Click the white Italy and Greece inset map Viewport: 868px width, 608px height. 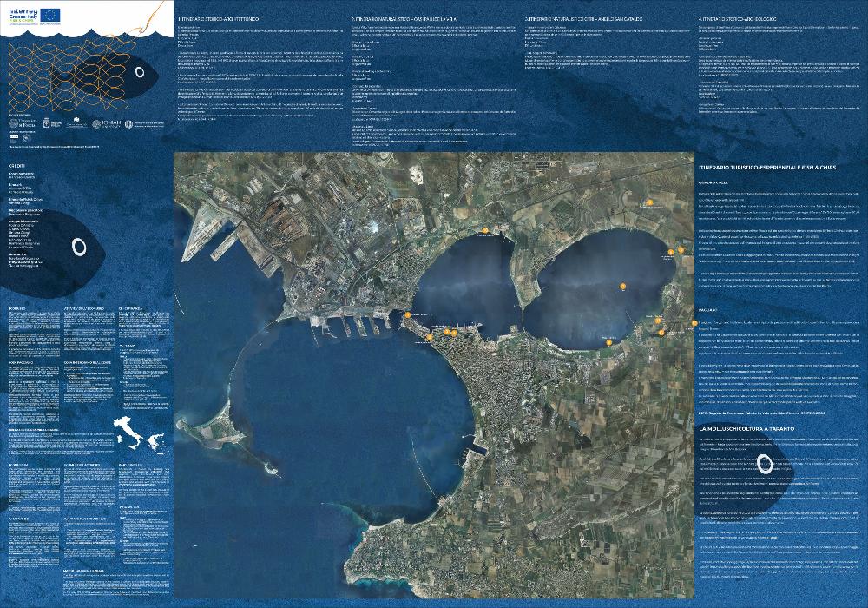click(138, 434)
